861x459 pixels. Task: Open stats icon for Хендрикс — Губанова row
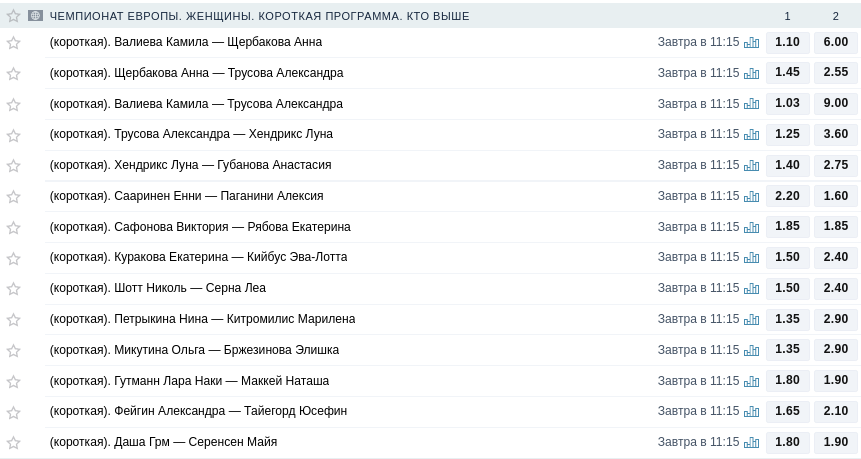pos(751,166)
